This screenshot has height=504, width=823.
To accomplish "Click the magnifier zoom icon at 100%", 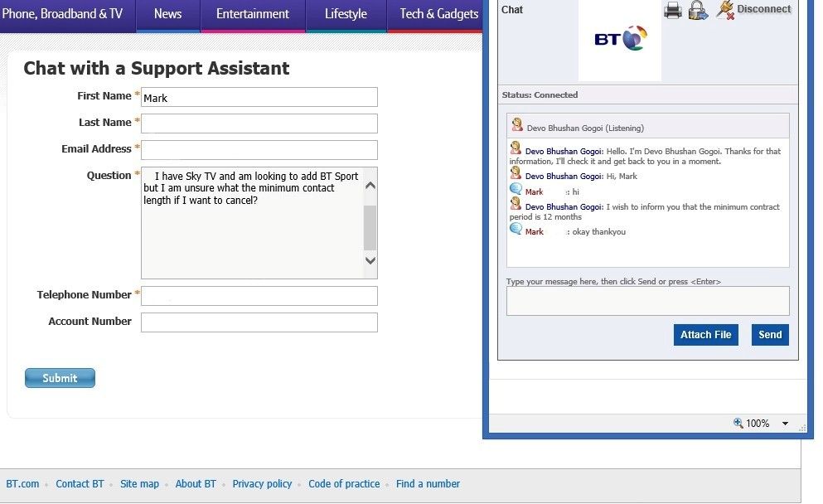I will 738,423.
